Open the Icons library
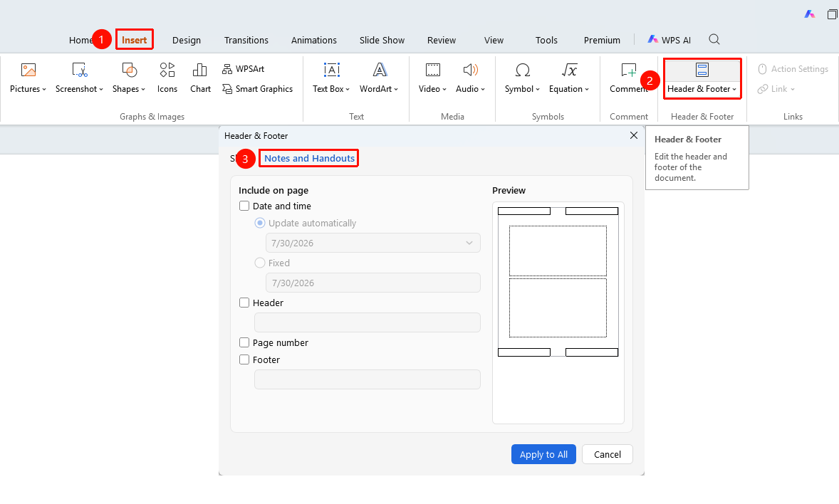 coord(167,78)
